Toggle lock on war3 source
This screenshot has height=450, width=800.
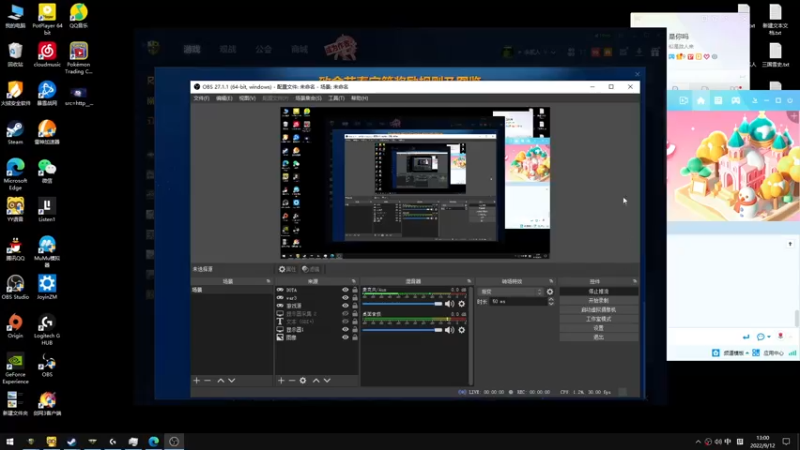tap(355, 298)
